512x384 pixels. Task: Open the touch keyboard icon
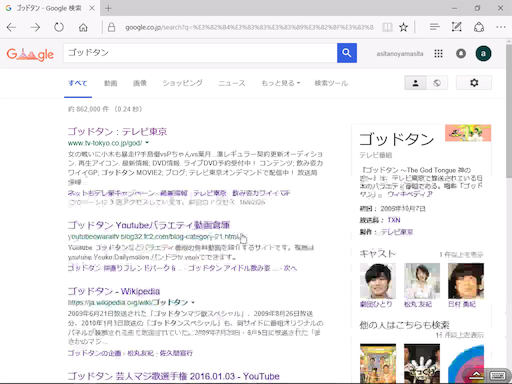(497, 376)
